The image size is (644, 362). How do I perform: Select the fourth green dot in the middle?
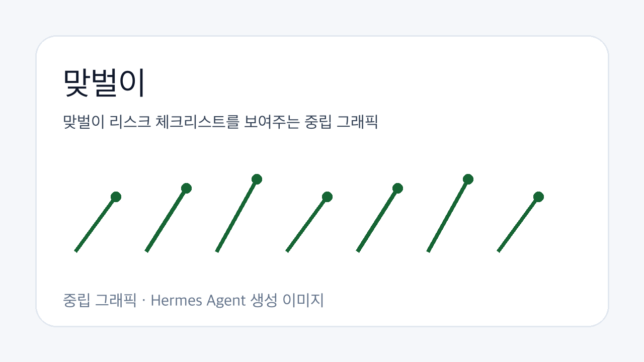[327, 197]
